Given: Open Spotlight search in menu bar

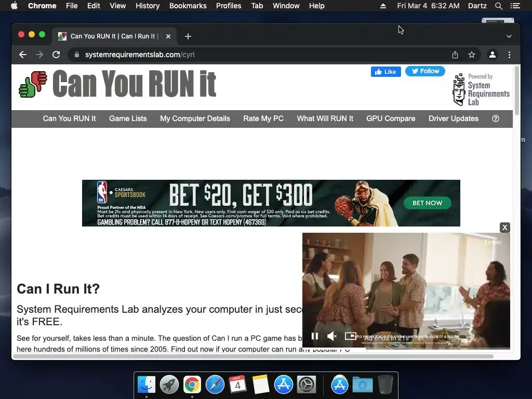Looking at the screenshot, I should click(498, 6).
